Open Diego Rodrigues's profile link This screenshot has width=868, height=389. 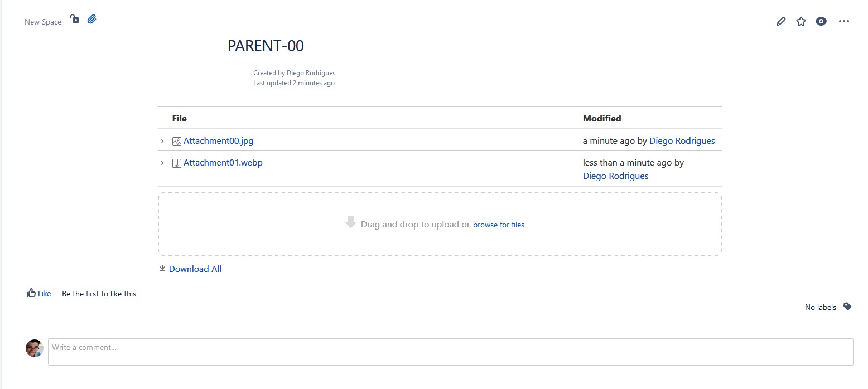pos(682,141)
